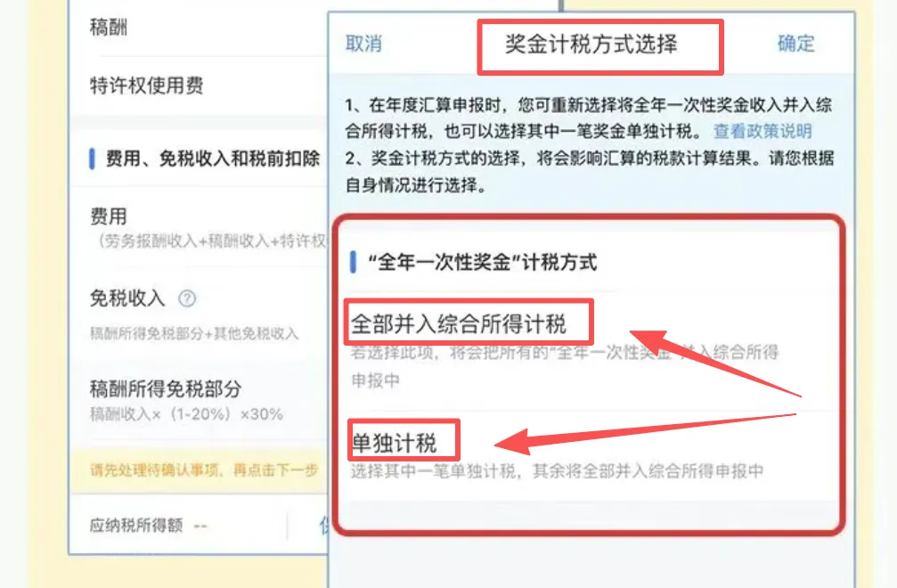This screenshot has height=588, width=897.
Task: Open the 特许权使用费 row
Action: (199, 86)
